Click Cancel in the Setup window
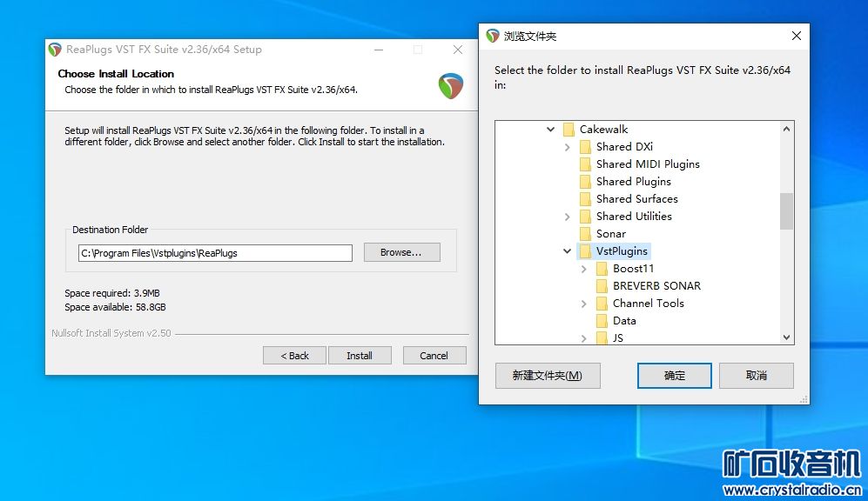The width and height of the screenshot is (868, 501). 434,356
